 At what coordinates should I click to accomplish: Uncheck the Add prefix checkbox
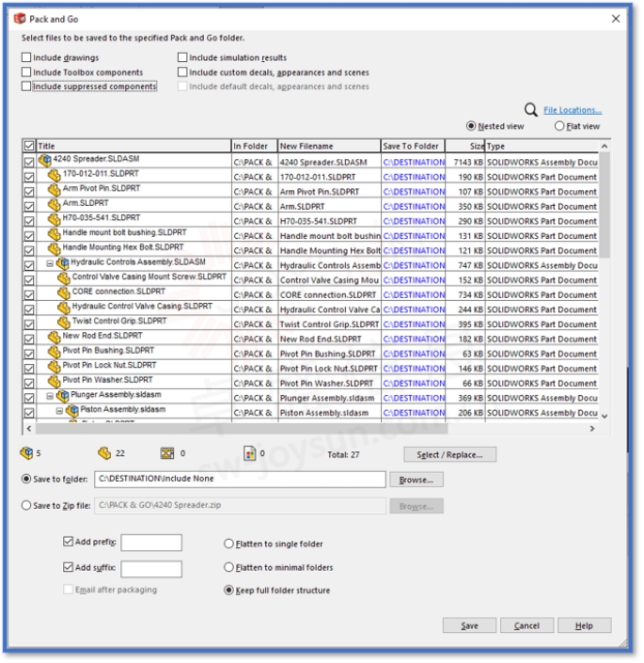68,542
